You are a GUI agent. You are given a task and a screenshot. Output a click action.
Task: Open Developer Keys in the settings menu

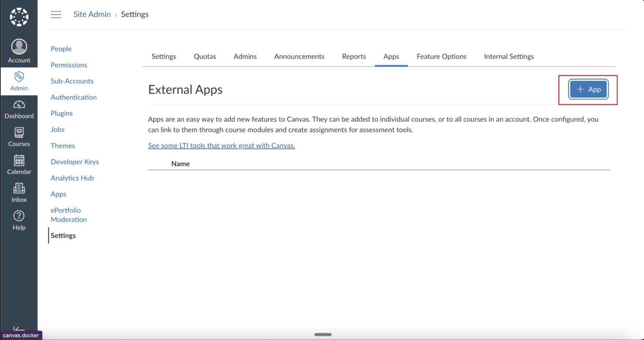point(75,162)
